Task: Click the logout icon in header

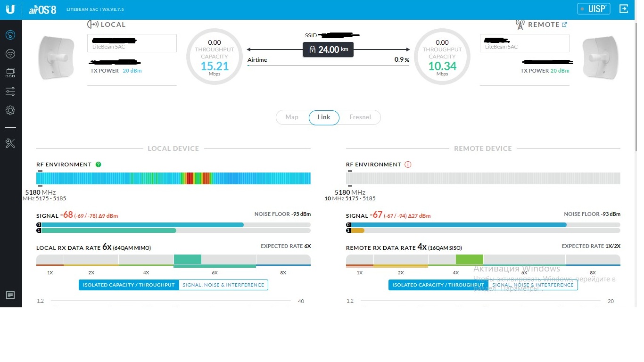Action: coord(624,8)
